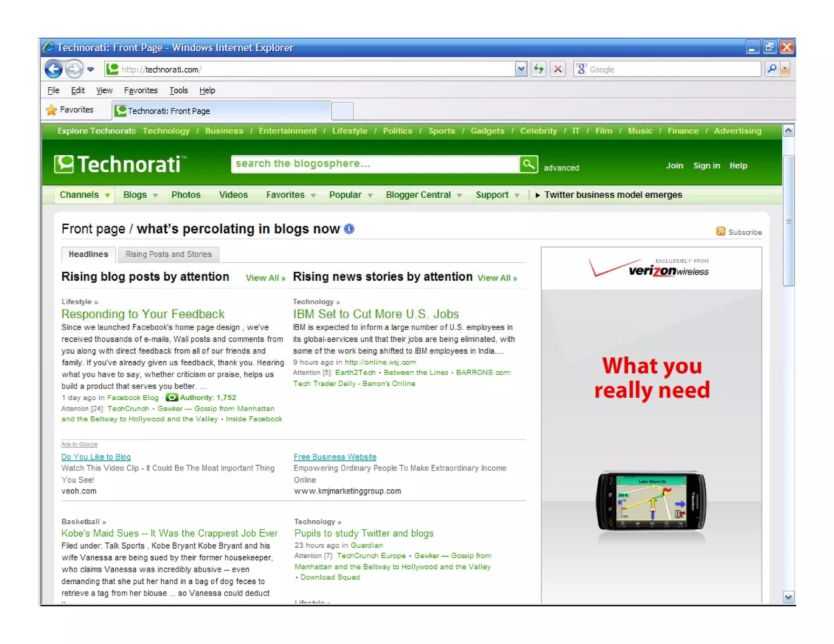
Task: Switch to Rising Posts and Stories tab
Action: 169,254
